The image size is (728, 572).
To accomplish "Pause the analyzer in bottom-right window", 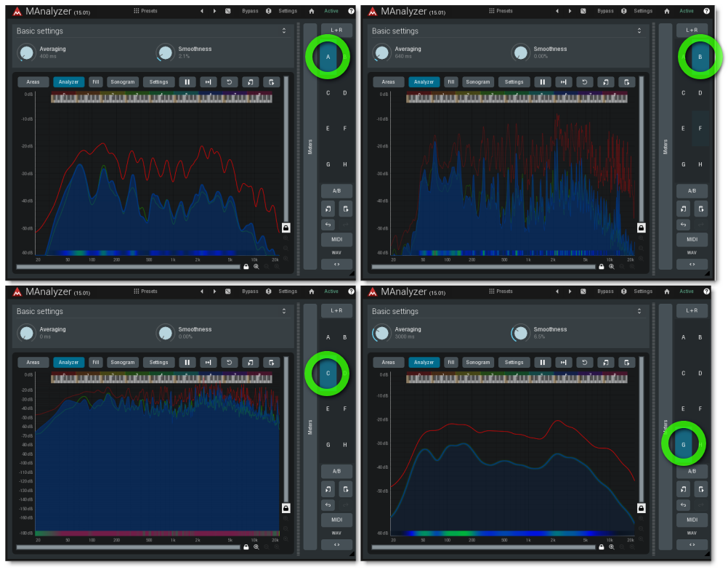I will (542, 362).
